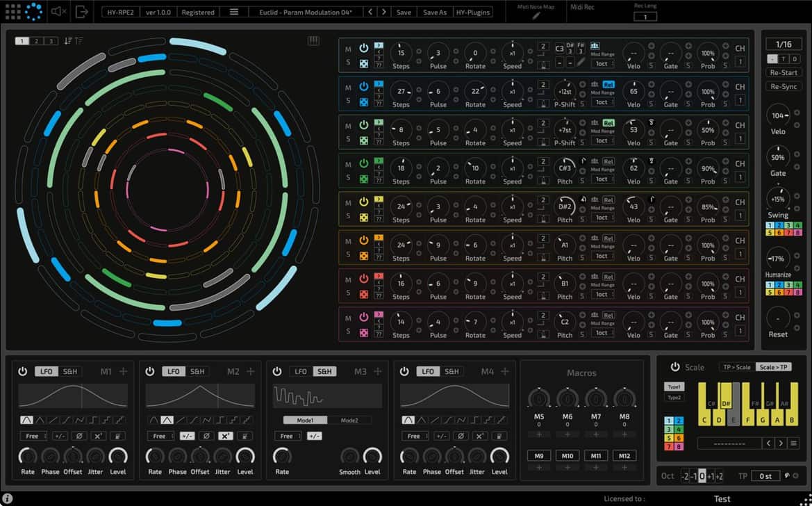Toggle the speaker mute icon in header
812x506 pixels.
pyautogui.click(x=58, y=11)
